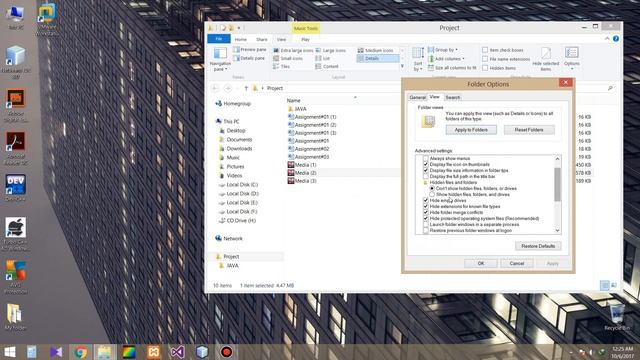Select Media (1) file
Viewport: 640px width, 360px height.
coord(305,165)
